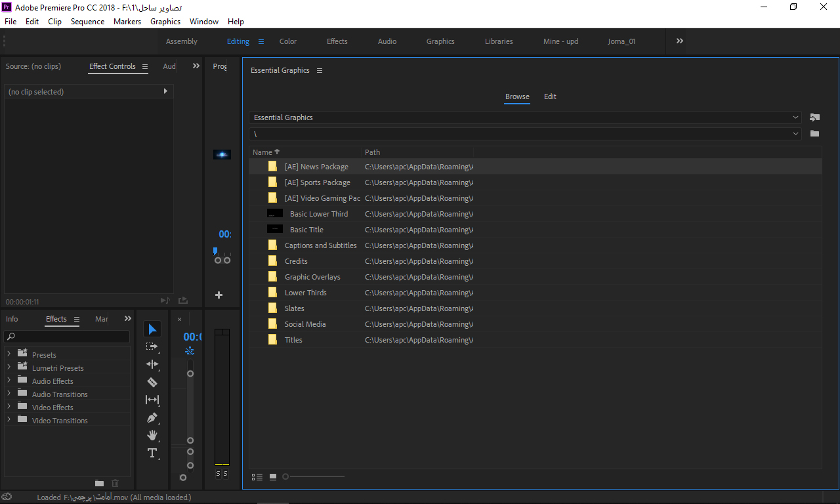The height and width of the screenshot is (504, 840).
Task: Open the Help menu
Action: coord(236,22)
